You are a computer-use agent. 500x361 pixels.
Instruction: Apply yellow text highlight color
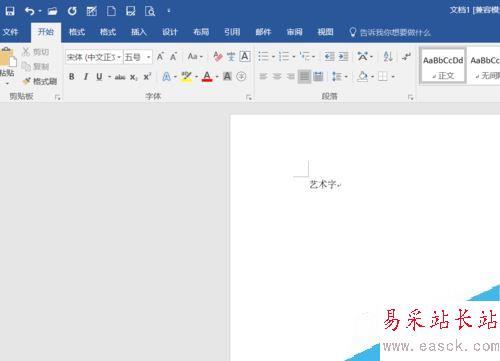187,77
